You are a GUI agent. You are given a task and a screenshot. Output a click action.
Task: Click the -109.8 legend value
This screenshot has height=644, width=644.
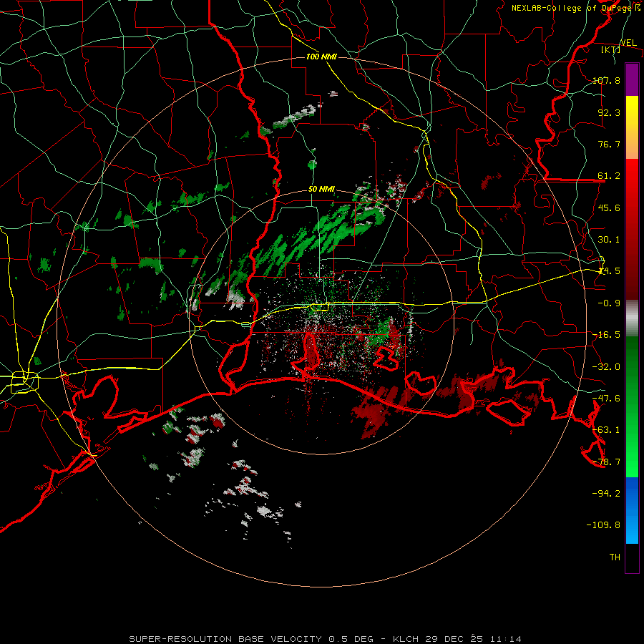point(603,525)
